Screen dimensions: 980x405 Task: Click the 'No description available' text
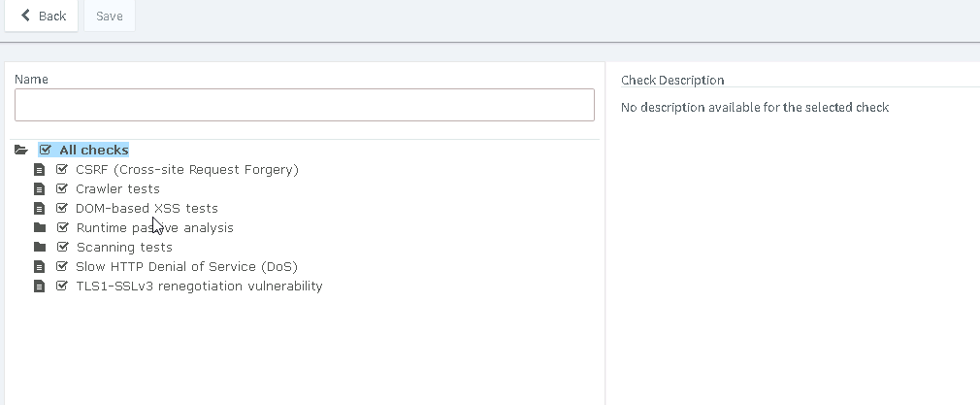coord(755,107)
